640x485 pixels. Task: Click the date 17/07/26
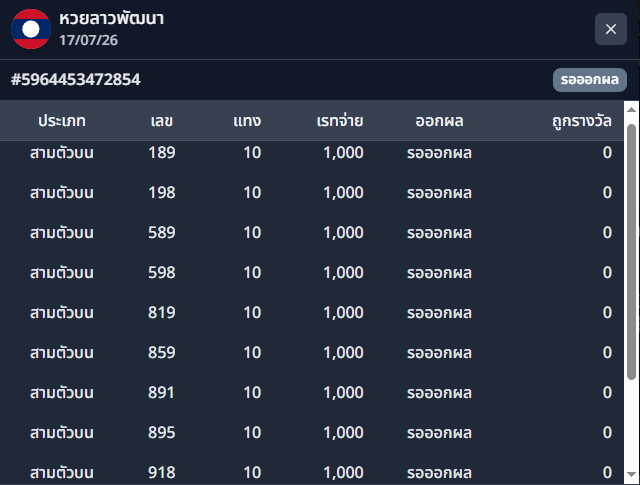[x=89, y=40]
